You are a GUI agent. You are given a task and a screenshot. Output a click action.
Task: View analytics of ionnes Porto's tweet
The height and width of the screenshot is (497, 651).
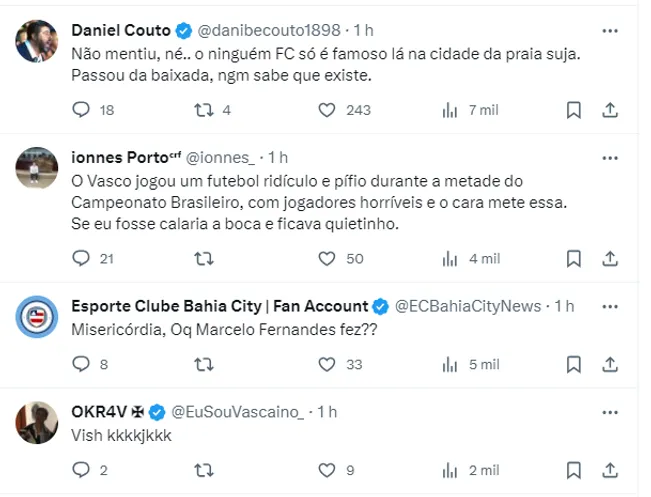coord(450,258)
